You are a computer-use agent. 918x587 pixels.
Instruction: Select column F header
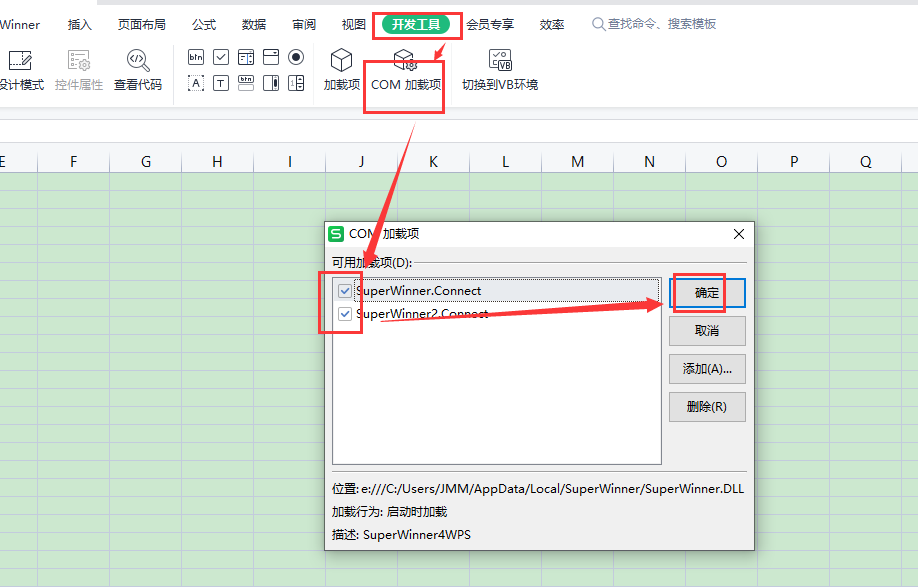click(x=73, y=162)
